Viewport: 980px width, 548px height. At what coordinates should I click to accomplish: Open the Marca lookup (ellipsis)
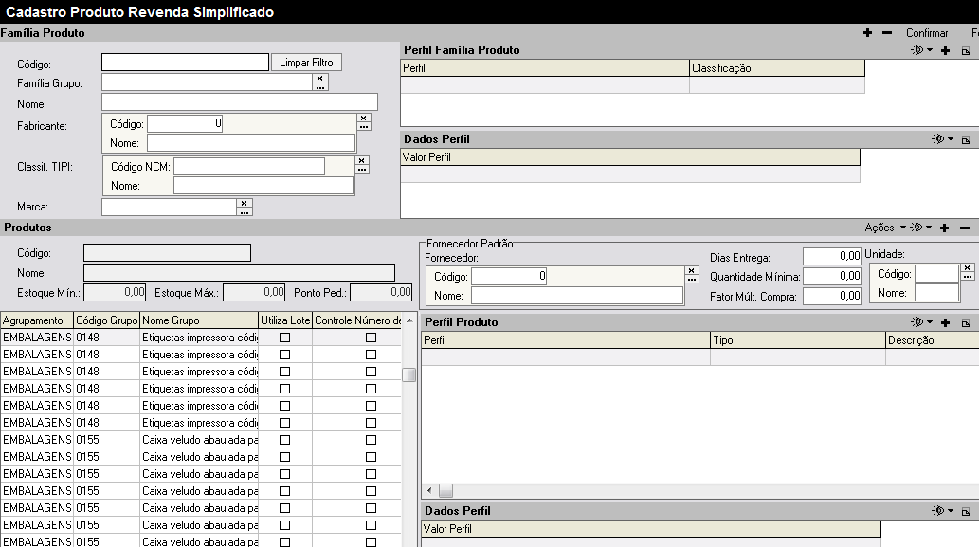pos(245,211)
